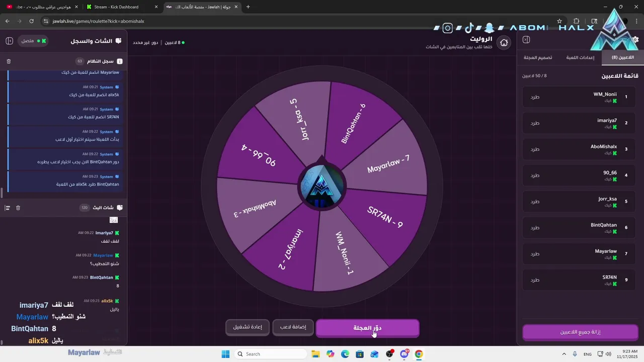Click the Windows taskbar Search box
This screenshot has width=644, height=362.
coord(271,354)
